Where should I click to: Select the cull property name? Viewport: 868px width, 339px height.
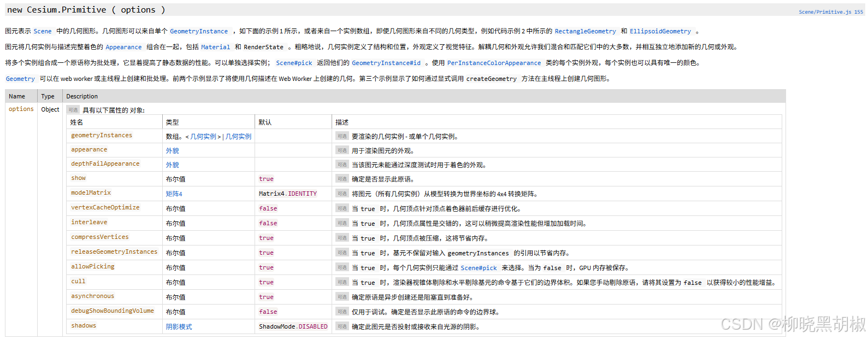coord(78,281)
